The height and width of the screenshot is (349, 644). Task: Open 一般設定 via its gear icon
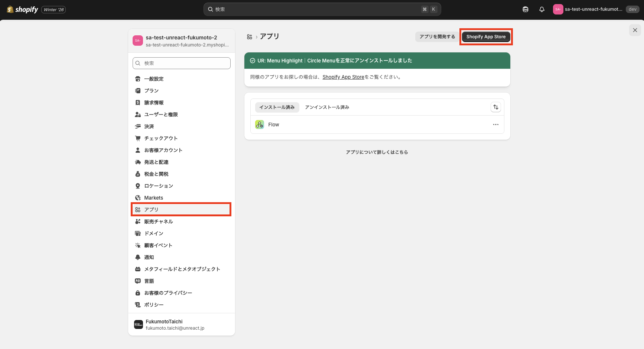tap(138, 79)
